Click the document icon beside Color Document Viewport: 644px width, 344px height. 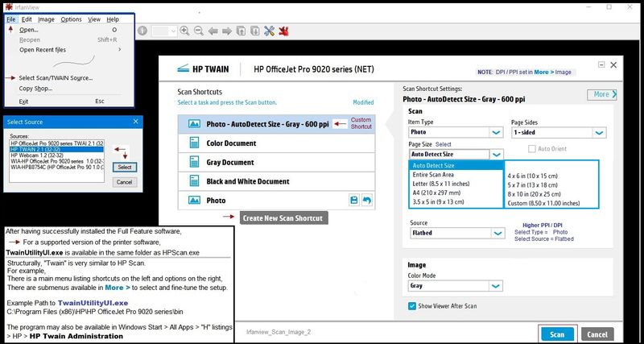194,143
